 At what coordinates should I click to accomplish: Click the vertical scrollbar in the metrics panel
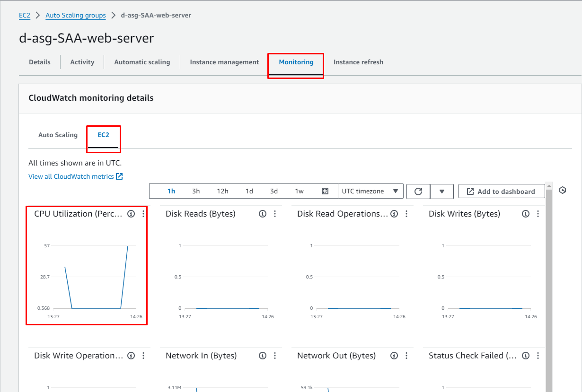(x=549, y=284)
